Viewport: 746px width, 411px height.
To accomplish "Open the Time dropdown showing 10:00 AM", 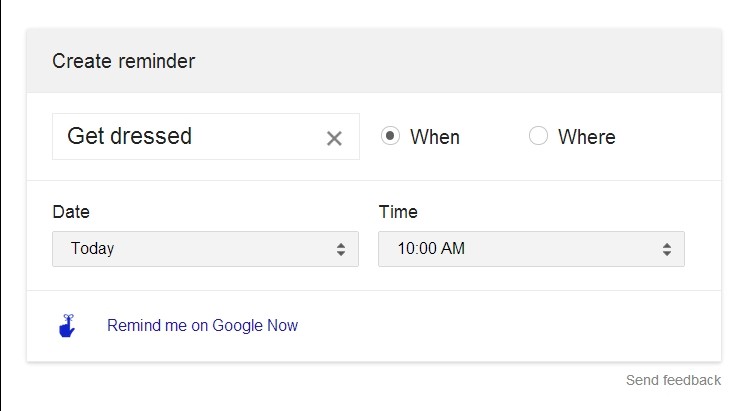I will [x=531, y=249].
